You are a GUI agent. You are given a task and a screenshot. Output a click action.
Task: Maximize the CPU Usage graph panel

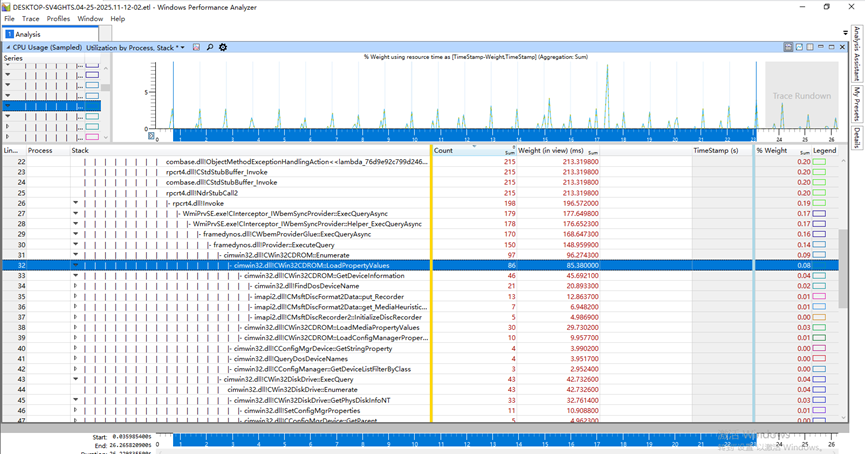coord(831,47)
